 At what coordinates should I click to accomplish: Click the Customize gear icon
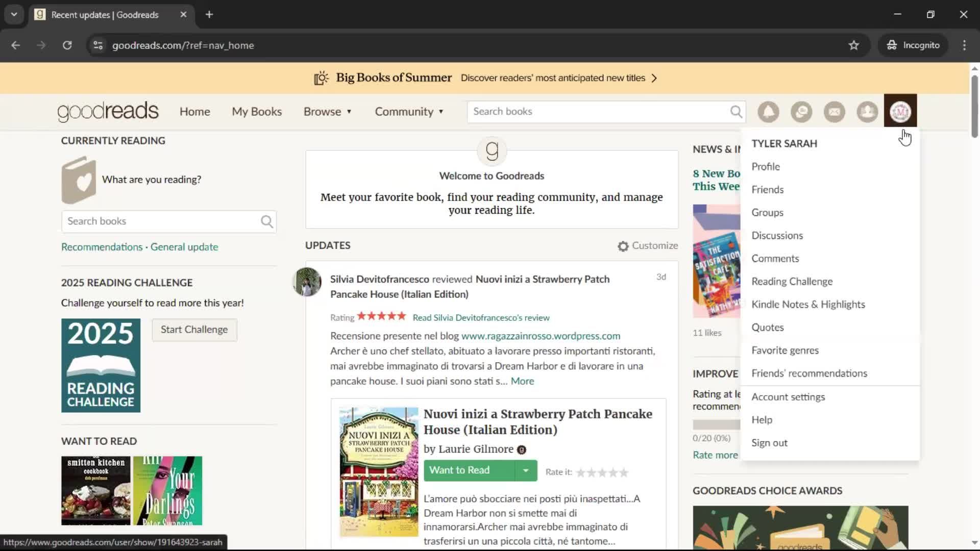coord(623,246)
